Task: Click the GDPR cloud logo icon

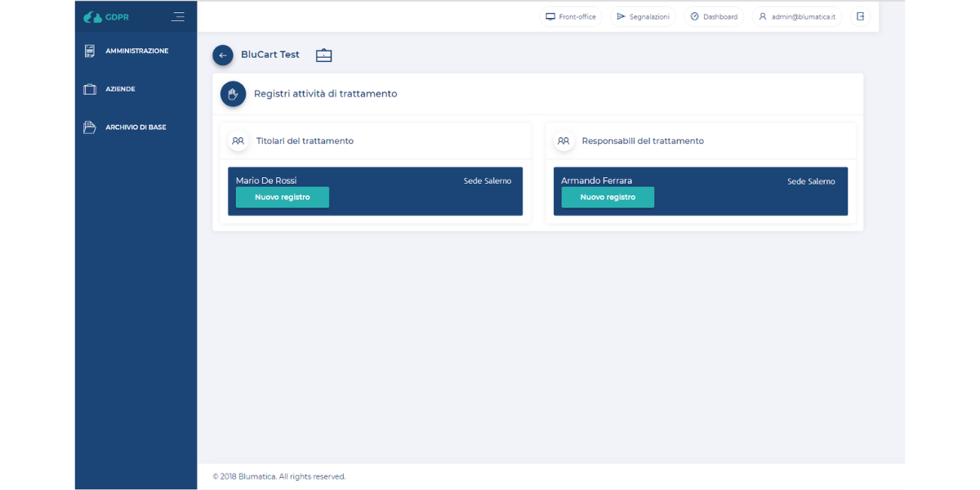Action: (93, 16)
